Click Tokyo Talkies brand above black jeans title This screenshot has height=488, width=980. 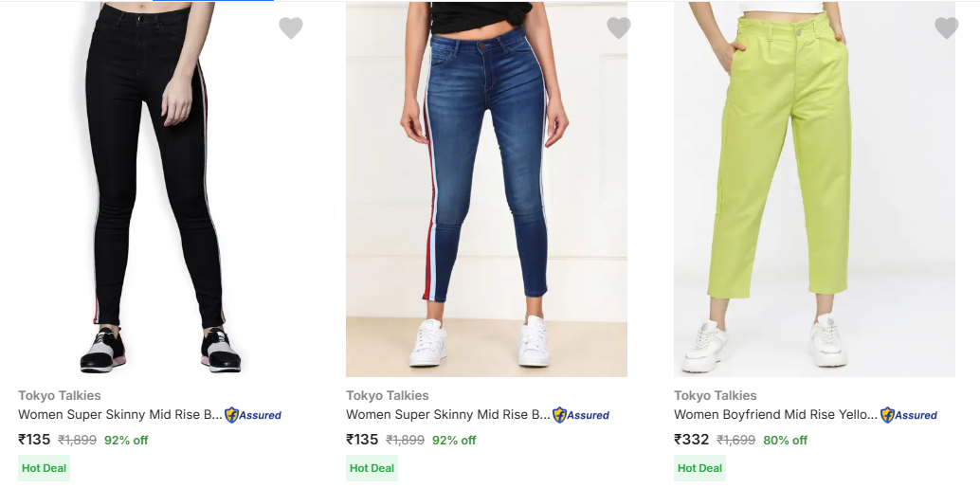[x=60, y=396]
